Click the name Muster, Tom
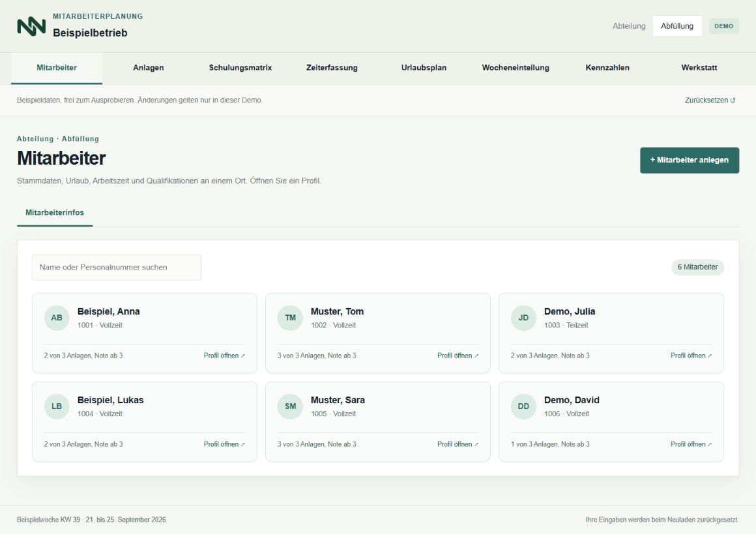Viewport: 756px width, 534px height. [x=337, y=312]
